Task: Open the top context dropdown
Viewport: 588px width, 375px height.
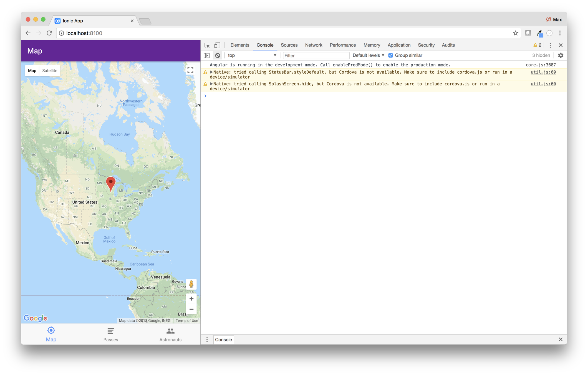Action: [252, 56]
